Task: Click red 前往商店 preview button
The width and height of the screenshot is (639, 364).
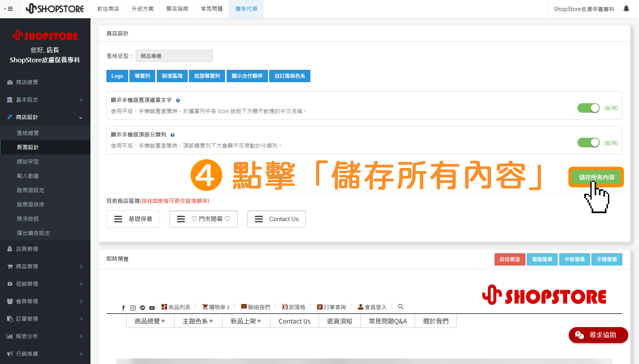Action: click(x=510, y=259)
